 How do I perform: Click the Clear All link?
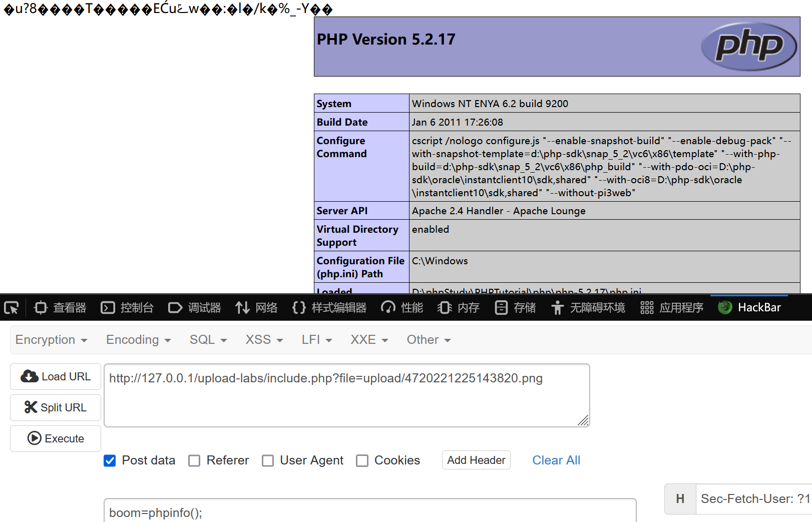(556, 460)
